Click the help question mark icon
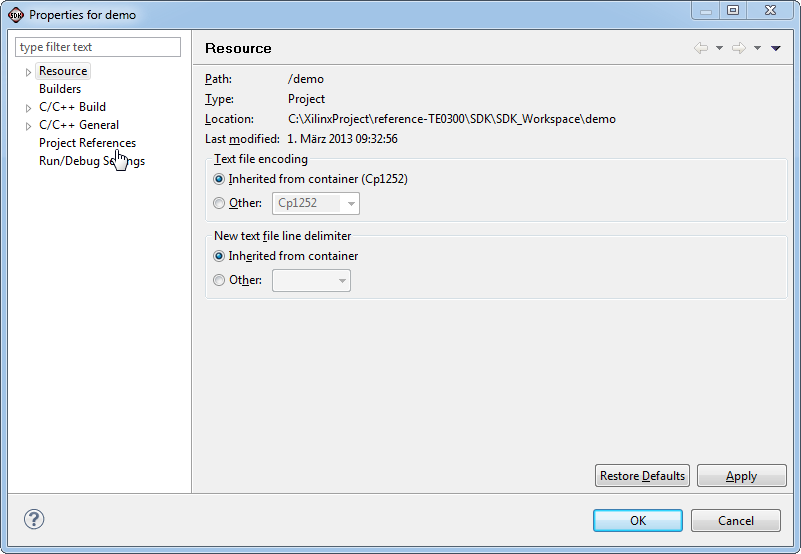 coord(34,519)
